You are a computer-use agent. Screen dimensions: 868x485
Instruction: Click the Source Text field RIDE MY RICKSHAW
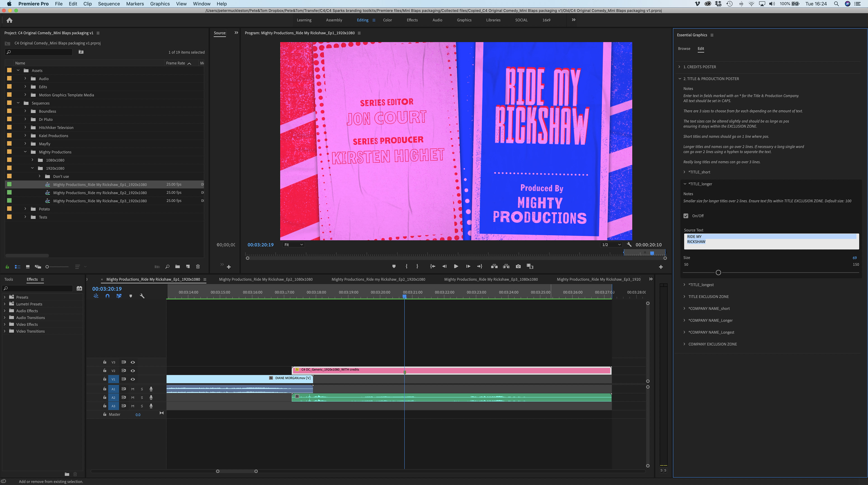pos(771,241)
